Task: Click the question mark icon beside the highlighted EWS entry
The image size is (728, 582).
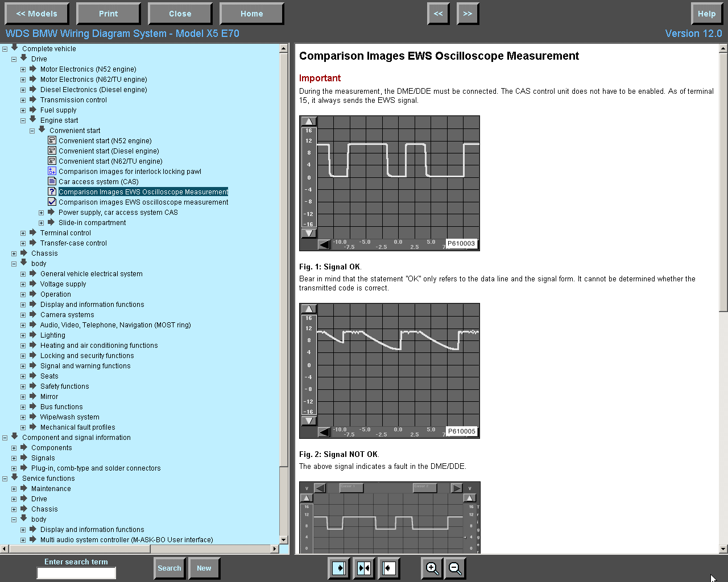Action: [x=52, y=192]
